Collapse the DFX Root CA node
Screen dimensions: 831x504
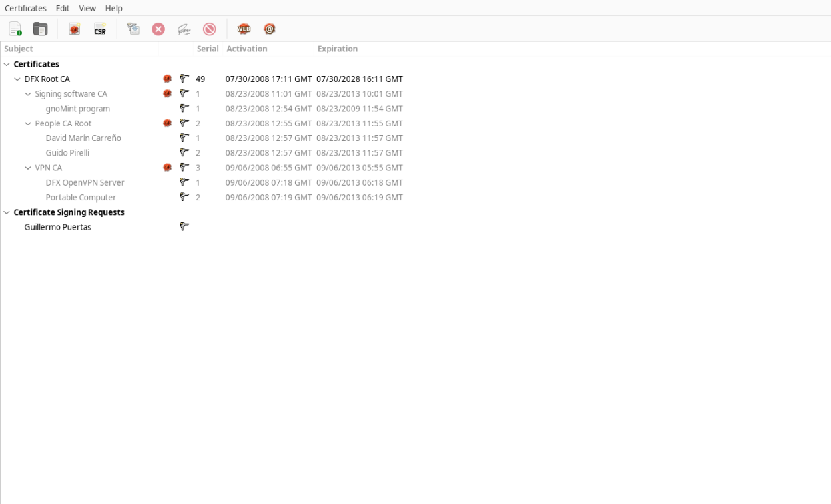coord(17,79)
